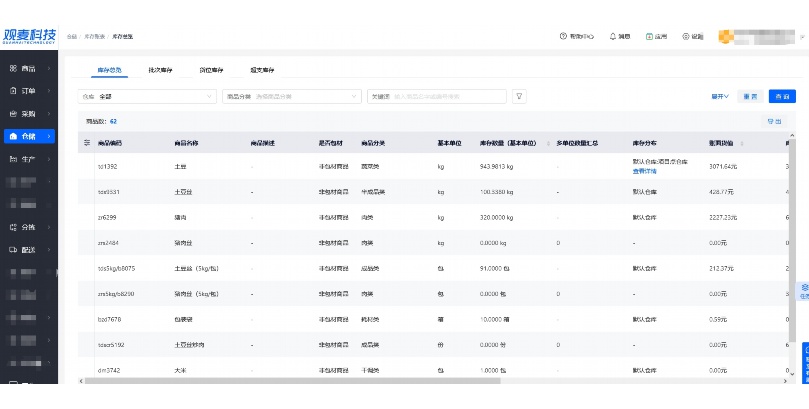Open the 商品分类 category dropdown
809x409 pixels.
(292, 96)
